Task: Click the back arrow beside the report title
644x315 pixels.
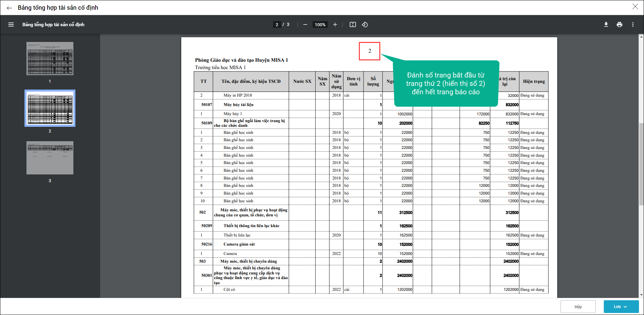Action: pos(9,8)
